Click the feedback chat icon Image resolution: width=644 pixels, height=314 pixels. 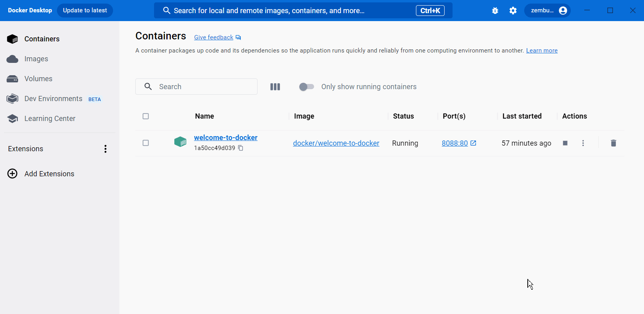pyautogui.click(x=238, y=37)
